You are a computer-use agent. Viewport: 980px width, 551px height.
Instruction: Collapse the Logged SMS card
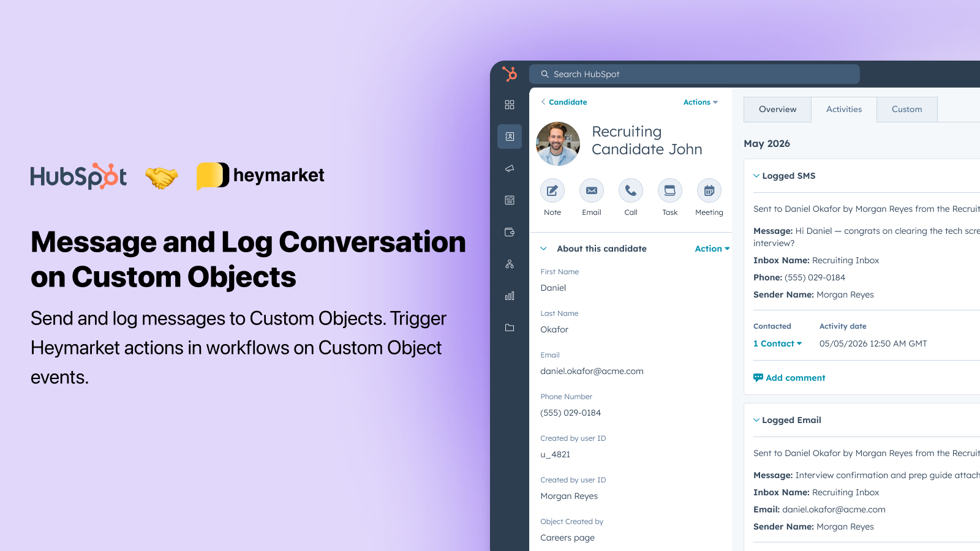tap(756, 176)
